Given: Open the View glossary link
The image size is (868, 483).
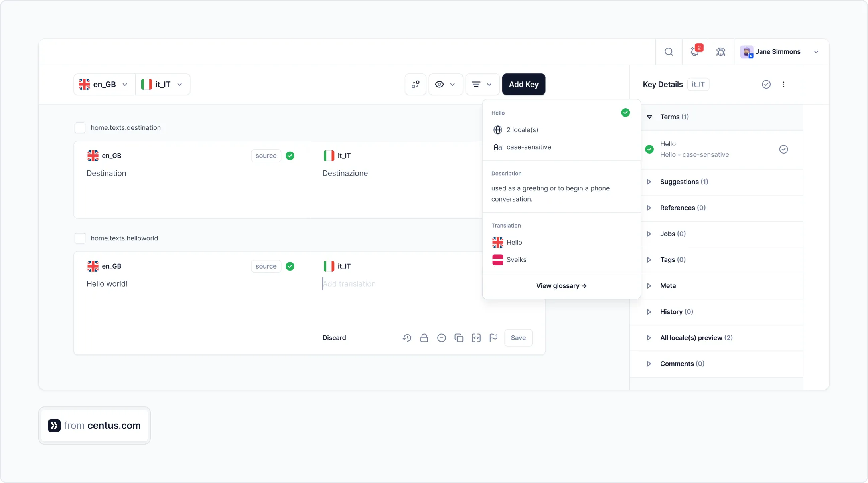Looking at the screenshot, I should coord(561,286).
